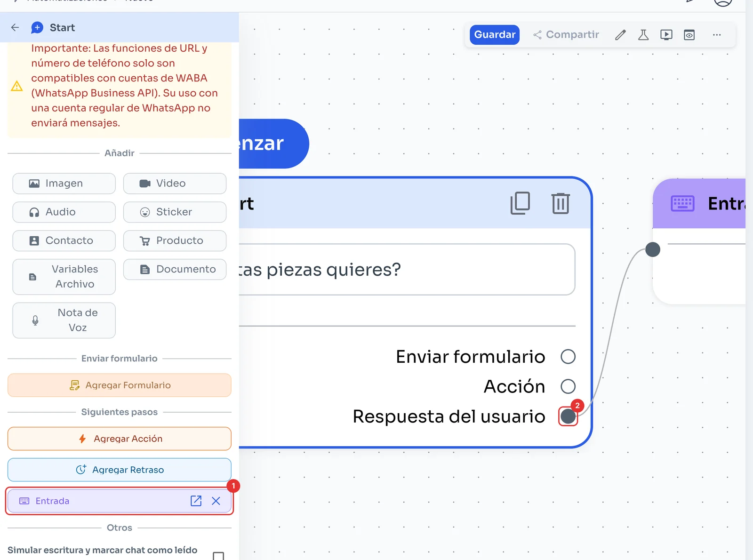The height and width of the screenshot is (560, 753).
Task: Add a Variables Archivo element
Action: (x=64, y=277)
